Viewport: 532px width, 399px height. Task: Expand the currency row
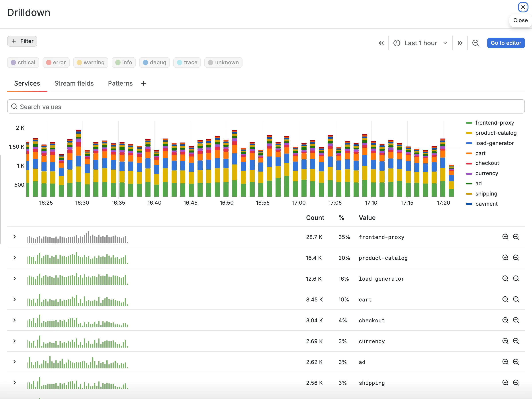(x=15, y=341)
